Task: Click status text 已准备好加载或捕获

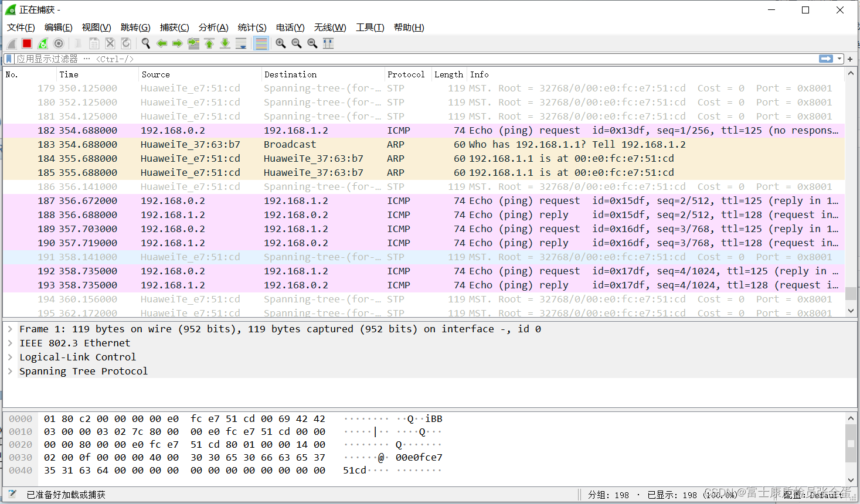Action: [66, 495]
